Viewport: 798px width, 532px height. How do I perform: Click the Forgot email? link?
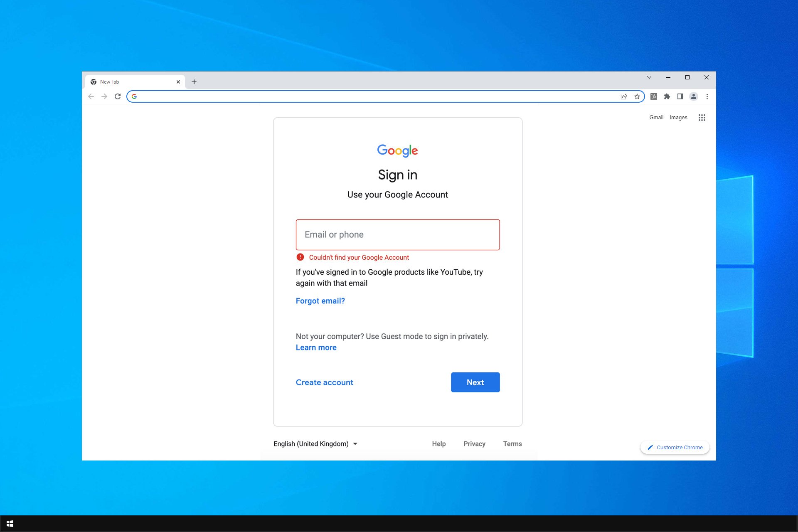(320, 300)
